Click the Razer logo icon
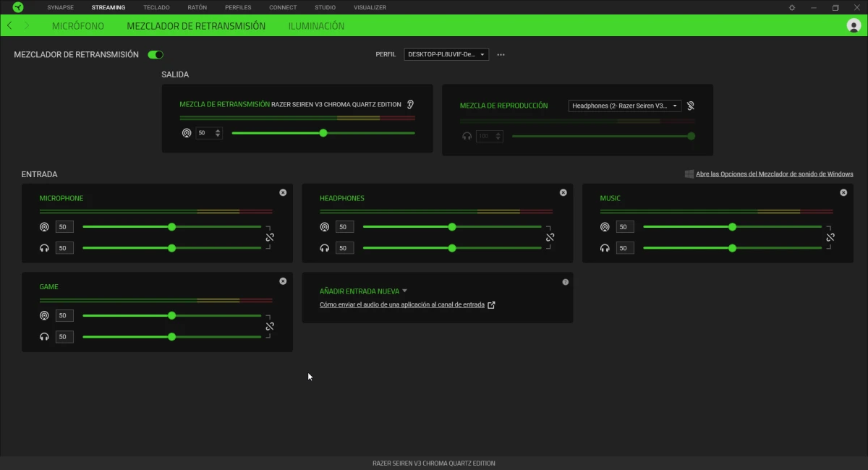This screenshot has height=470, width=868. 18,7
